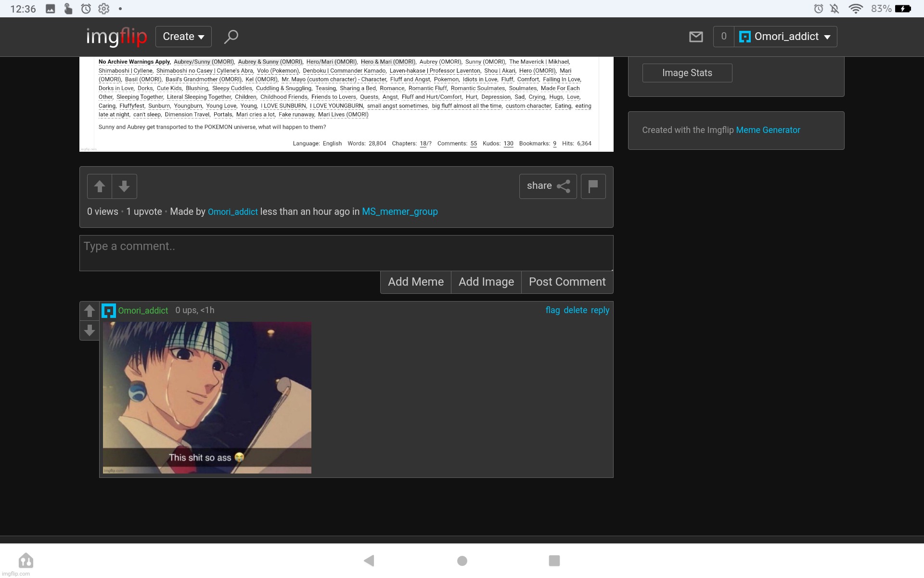The width and height of the screenshot is (924, 578).
Task: Reply to the comment
Action: click(x=600, y=310)
